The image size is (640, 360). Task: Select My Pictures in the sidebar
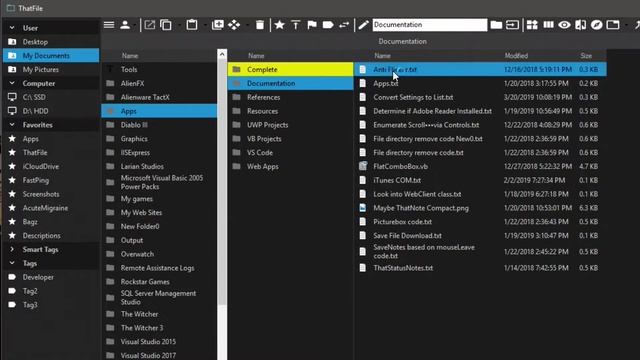click(51, 69)
